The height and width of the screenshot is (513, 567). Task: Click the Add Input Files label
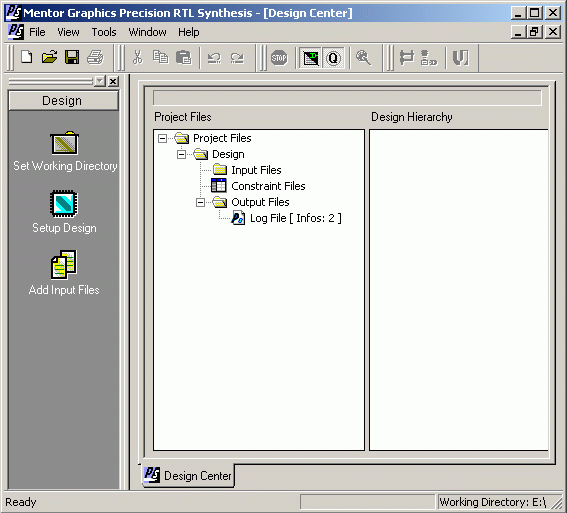click(64, 290)
